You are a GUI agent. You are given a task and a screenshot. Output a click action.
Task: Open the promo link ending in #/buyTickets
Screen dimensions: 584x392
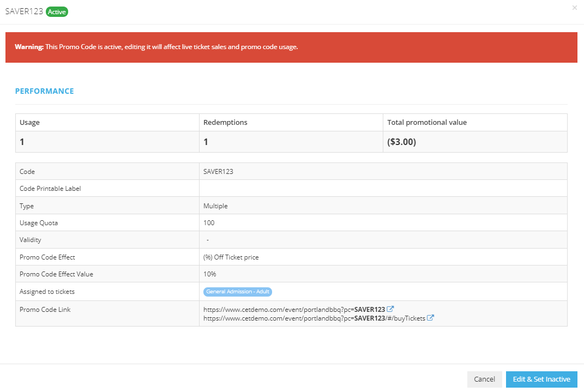click(x=314, y=318)
